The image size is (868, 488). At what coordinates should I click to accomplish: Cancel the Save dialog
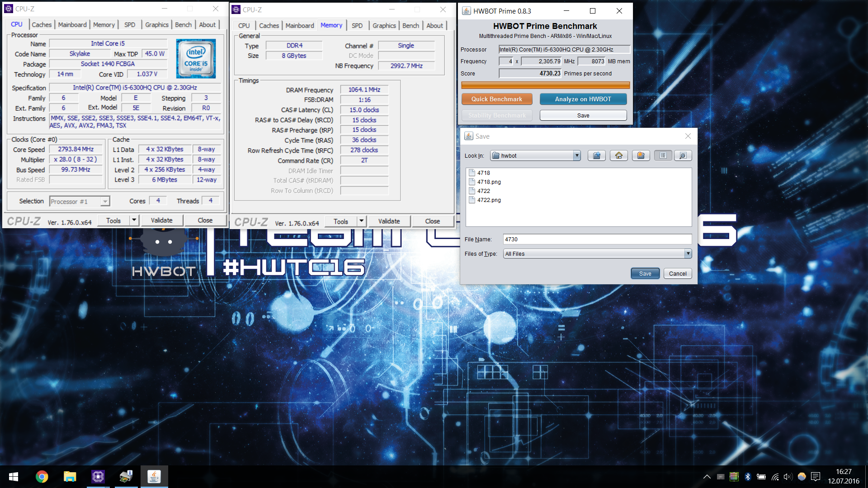click(678, 273)
